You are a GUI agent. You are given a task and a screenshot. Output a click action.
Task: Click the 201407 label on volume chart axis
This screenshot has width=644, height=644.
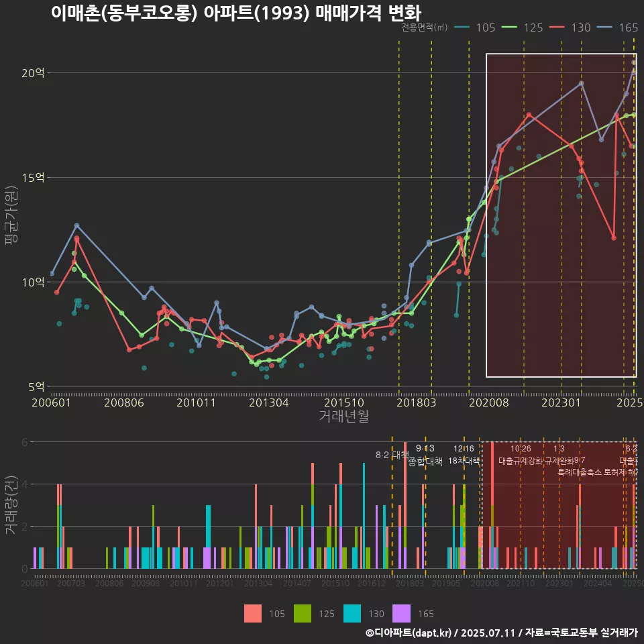(x=297, y=583)
